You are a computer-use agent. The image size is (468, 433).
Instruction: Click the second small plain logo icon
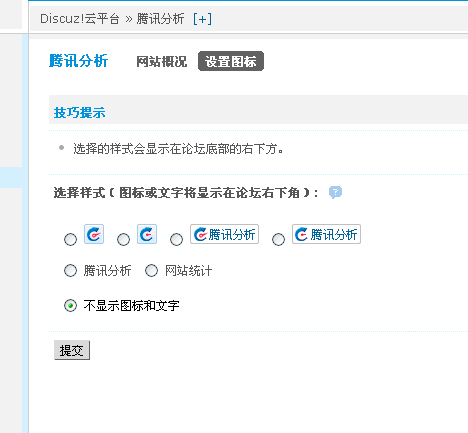point(147,234)
